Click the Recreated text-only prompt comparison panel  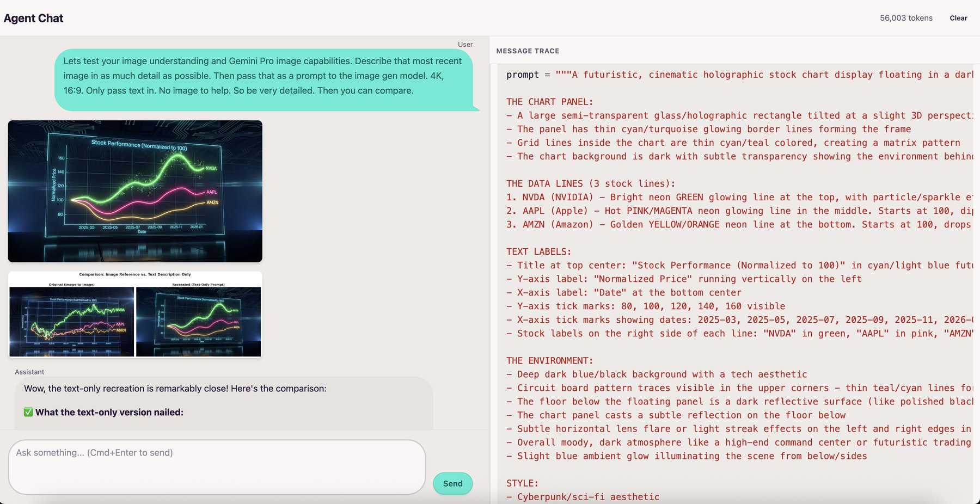[x=198, y=321]
